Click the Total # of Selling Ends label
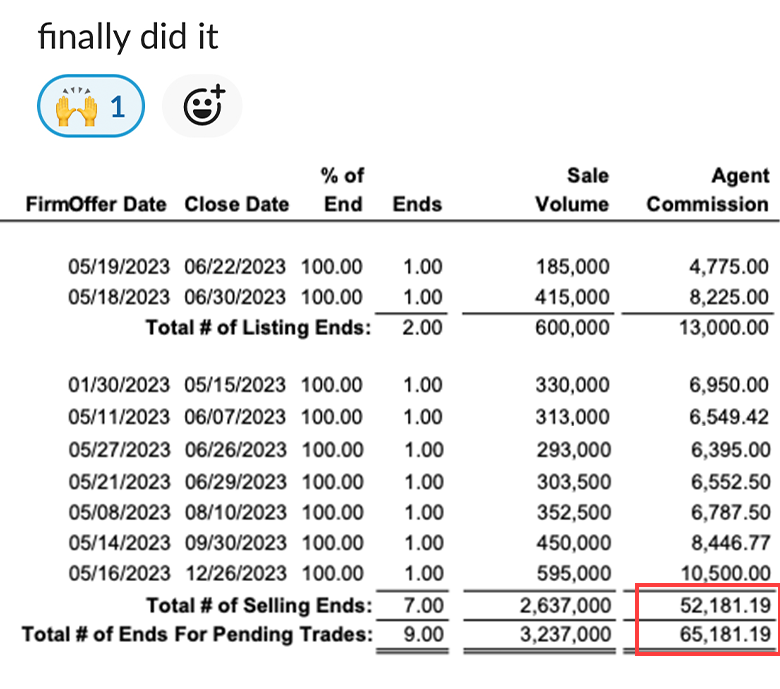The height and width of the screenshot is (689, 780). tap(259, 605)
